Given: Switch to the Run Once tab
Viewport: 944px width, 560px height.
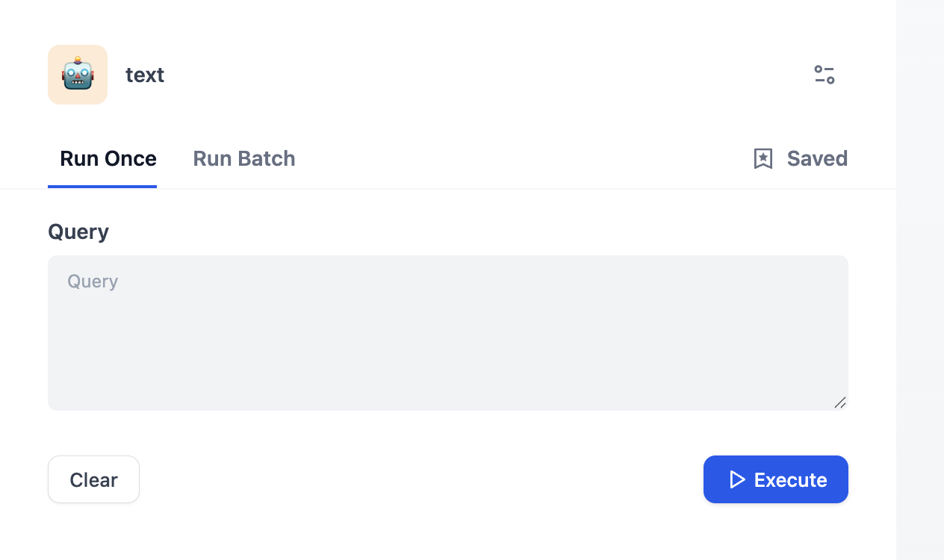Looking at the screenshot, I should (x=108, y=158).
